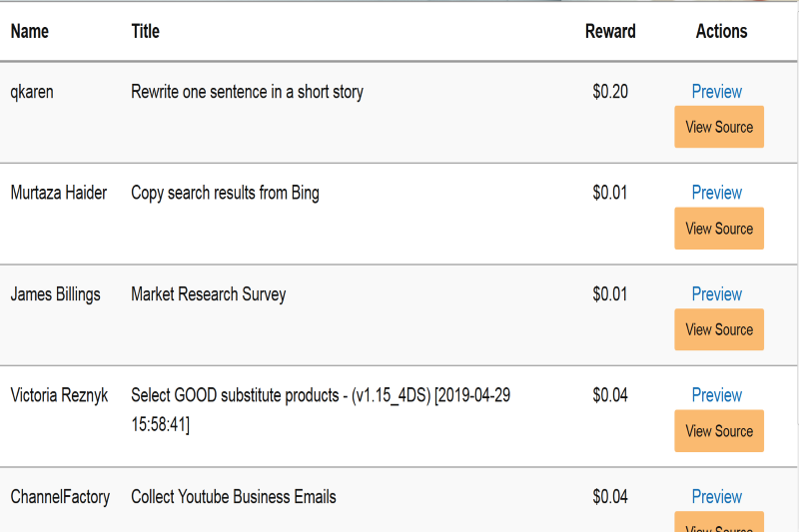This screenshot has height=532, width=799.
Task: Click the 'Market Research Survey' title text
Action: [x=208, y=294]
